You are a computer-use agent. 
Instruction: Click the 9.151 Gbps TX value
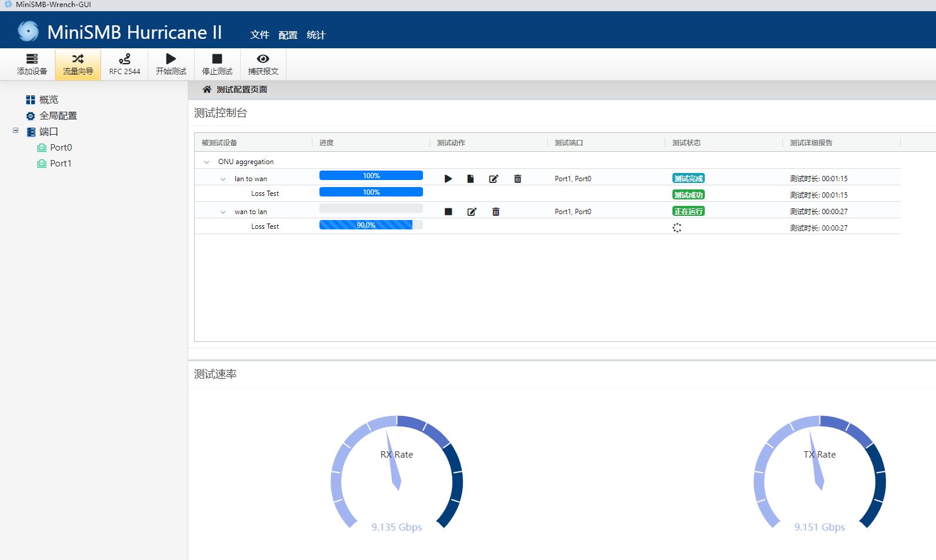820,527
